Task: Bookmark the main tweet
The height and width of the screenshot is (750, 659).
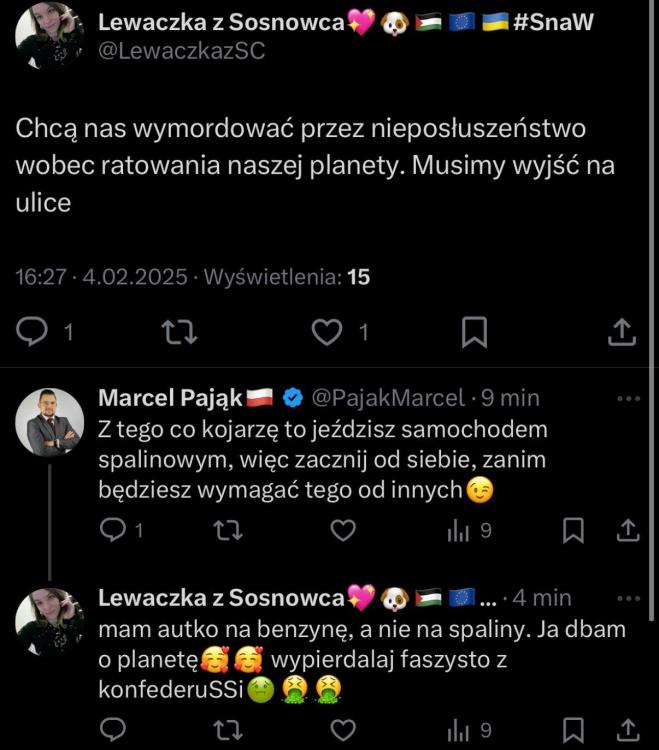Action: tap(473, 331)
